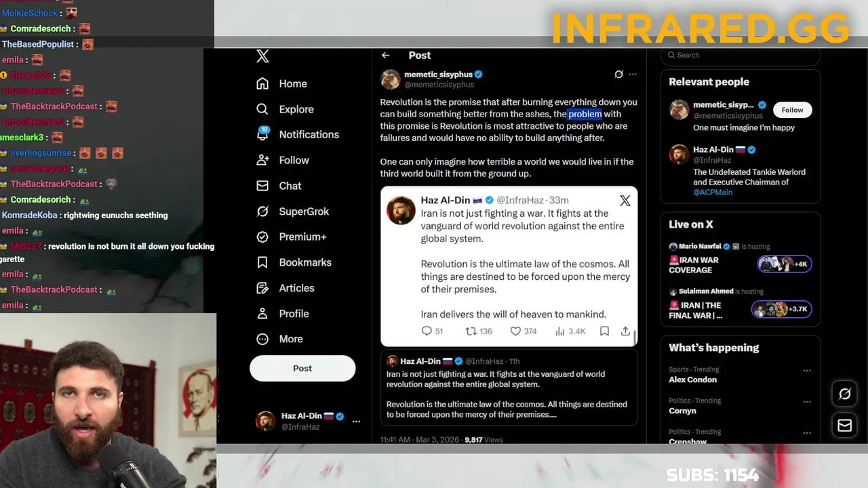Viewport: 868px width, 488px height.
Task: Click the +3.7K listeners badge
Action: coord(781,309)
